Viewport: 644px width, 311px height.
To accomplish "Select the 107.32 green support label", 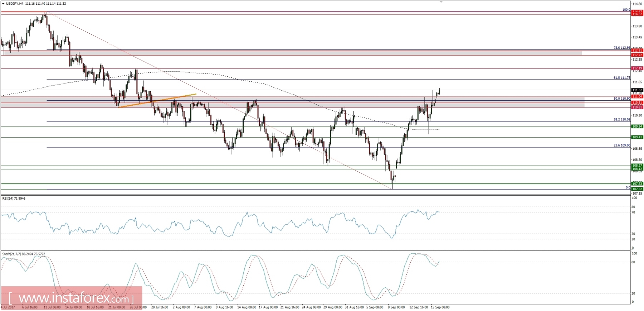I will tap(637, 189).
